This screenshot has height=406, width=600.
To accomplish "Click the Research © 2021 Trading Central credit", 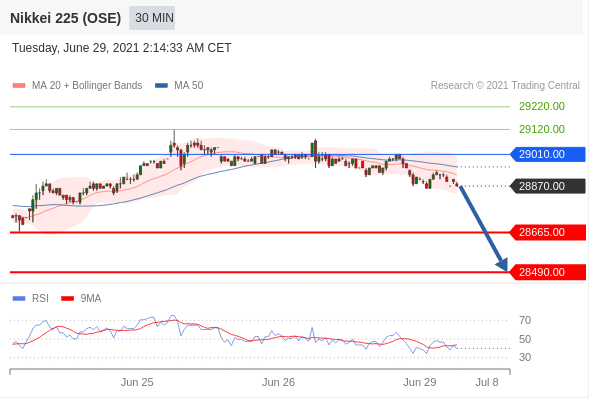I will pos(505,85).
